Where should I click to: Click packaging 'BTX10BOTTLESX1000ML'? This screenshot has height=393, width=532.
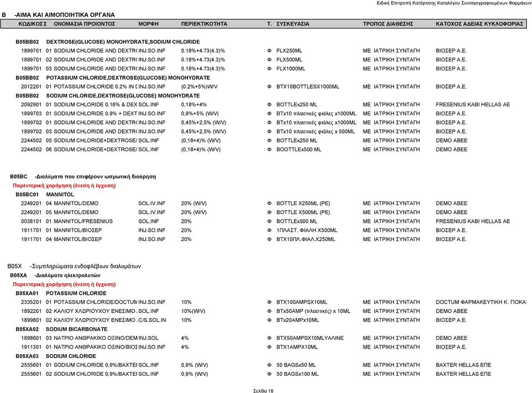308,87
